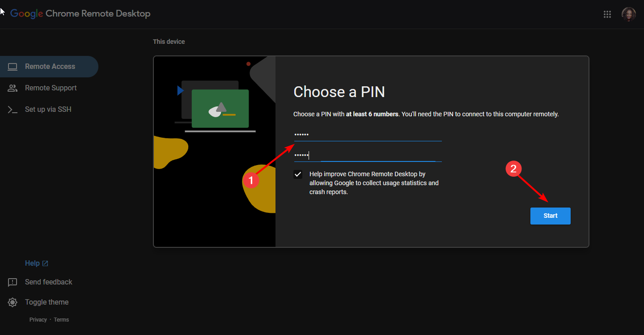Open Send feedback
Screen dimensions: 644x335
point(48,282)
